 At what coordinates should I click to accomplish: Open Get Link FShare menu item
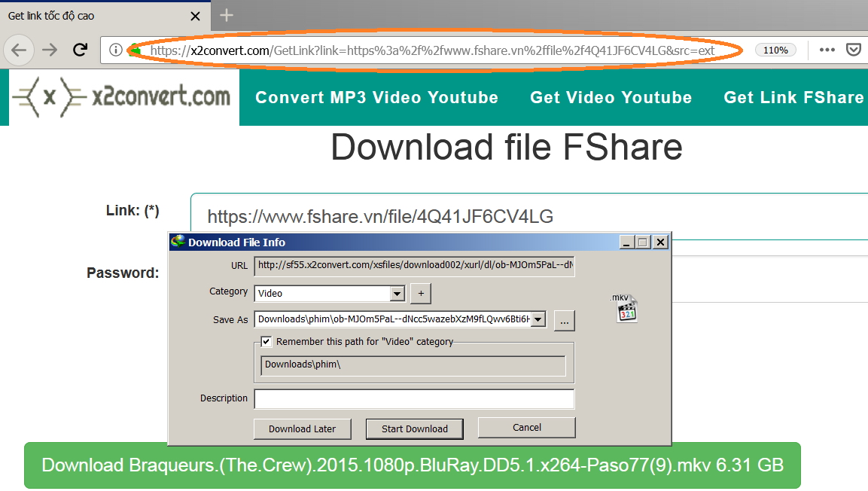[793, 97]
